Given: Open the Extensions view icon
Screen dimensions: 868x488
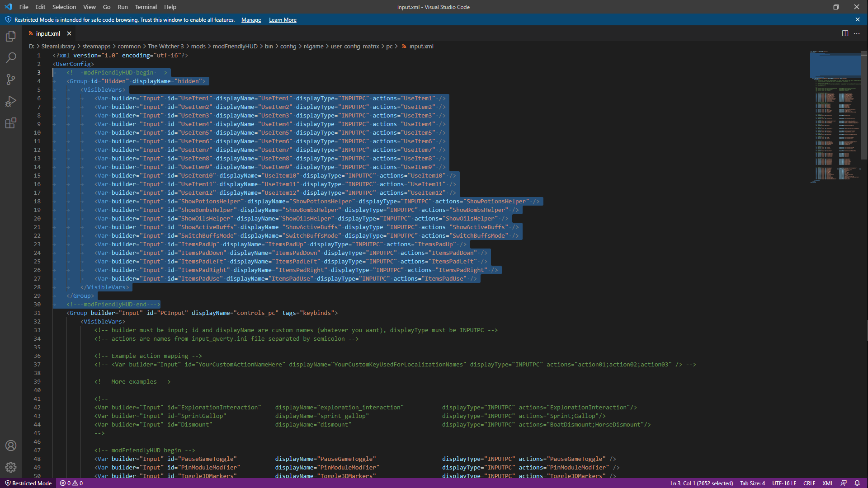Looking at the screenshot, I should tap(11, 123).
